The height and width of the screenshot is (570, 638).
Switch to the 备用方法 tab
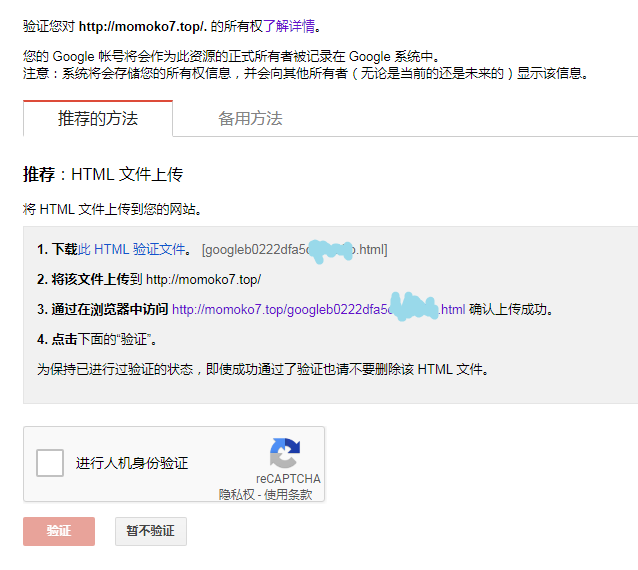coord(250,118)
